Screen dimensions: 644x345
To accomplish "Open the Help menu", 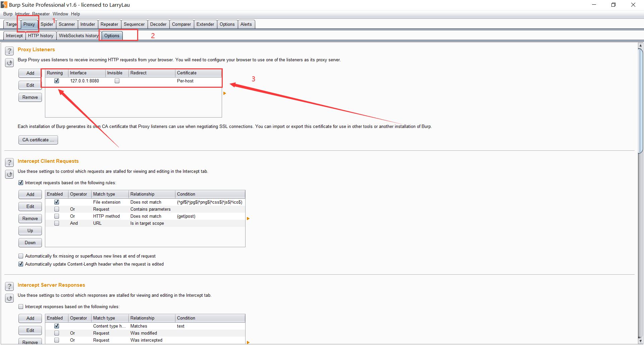I will [75, 14].
